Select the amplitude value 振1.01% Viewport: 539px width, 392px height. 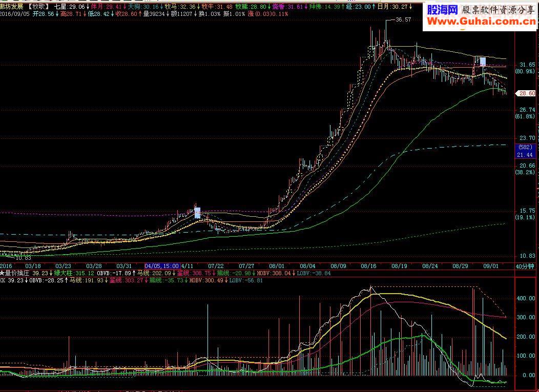coord(234,14)
